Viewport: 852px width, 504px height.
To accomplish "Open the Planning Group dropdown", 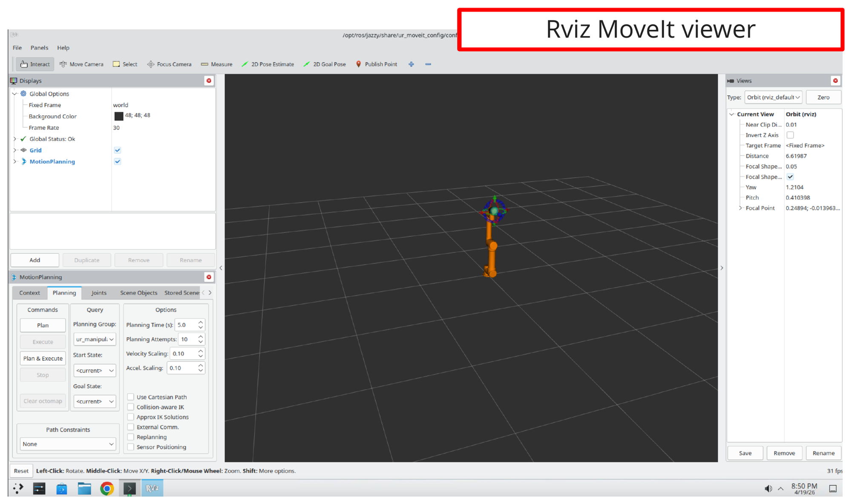I will pyautogui.click(x=95, y=339).
